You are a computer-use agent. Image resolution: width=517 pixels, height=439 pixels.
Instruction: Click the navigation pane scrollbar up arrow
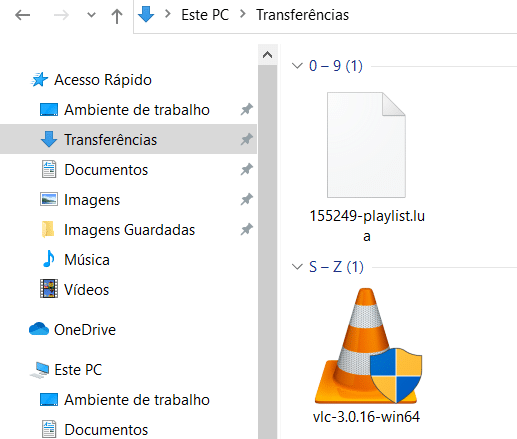click(x=267, y=55)
